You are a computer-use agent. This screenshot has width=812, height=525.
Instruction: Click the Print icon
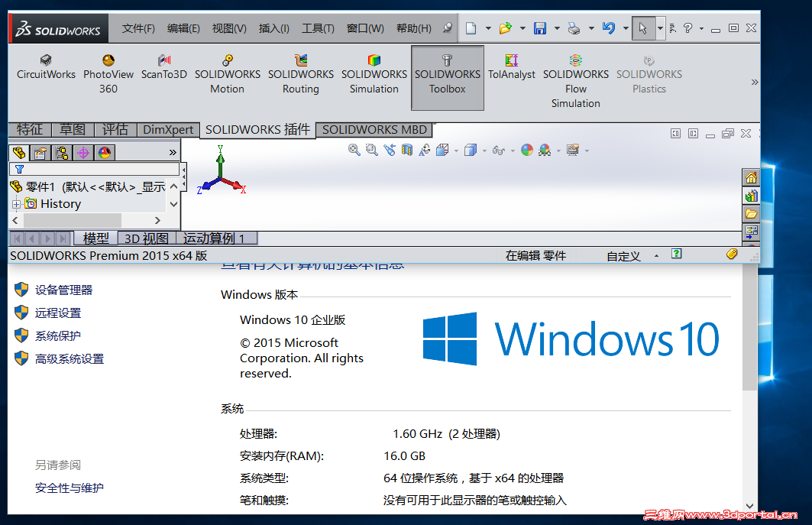pos(574,28)
